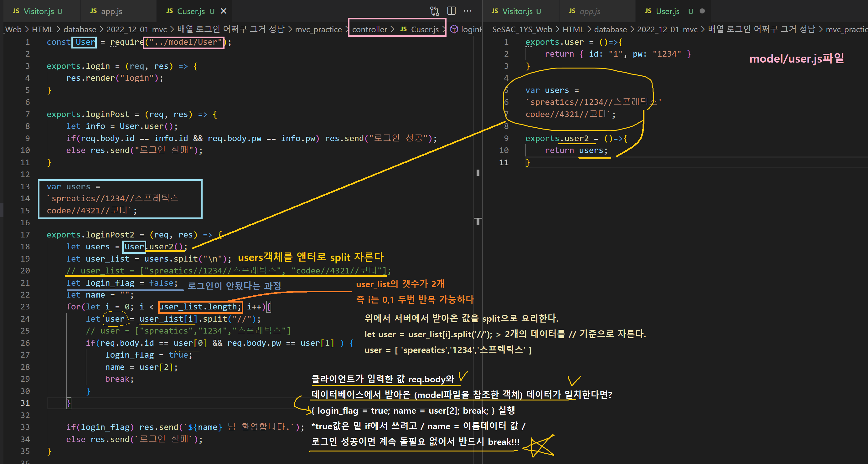The height and width of the screenshot is (464, 868).
Task: Click line number 31 in Cuser.js gutter
Action: 25,403
